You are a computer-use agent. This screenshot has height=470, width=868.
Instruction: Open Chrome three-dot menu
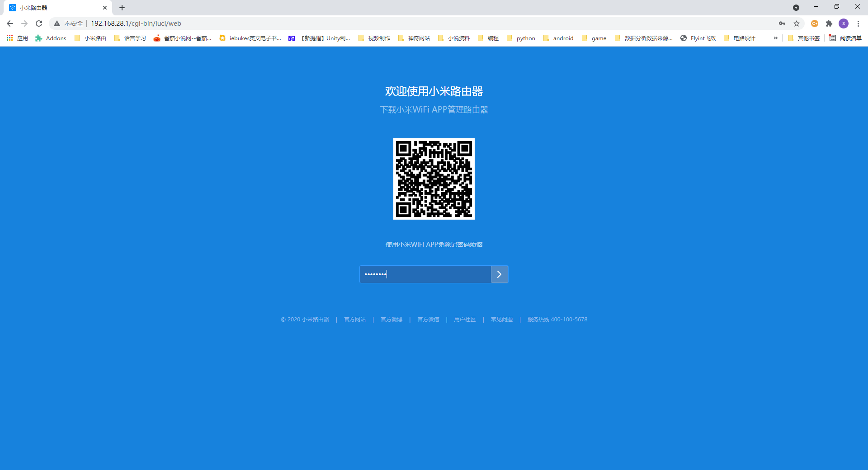pyautogui.click(x=858, y=23)
